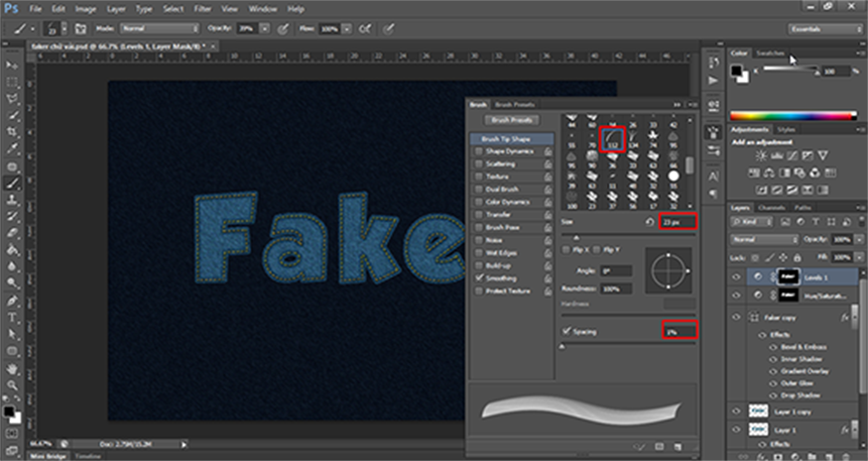The width and height of the screenshot is (868, 461).
Task: Uncheck the Spacing checkbox
Action: coord(566,331)
